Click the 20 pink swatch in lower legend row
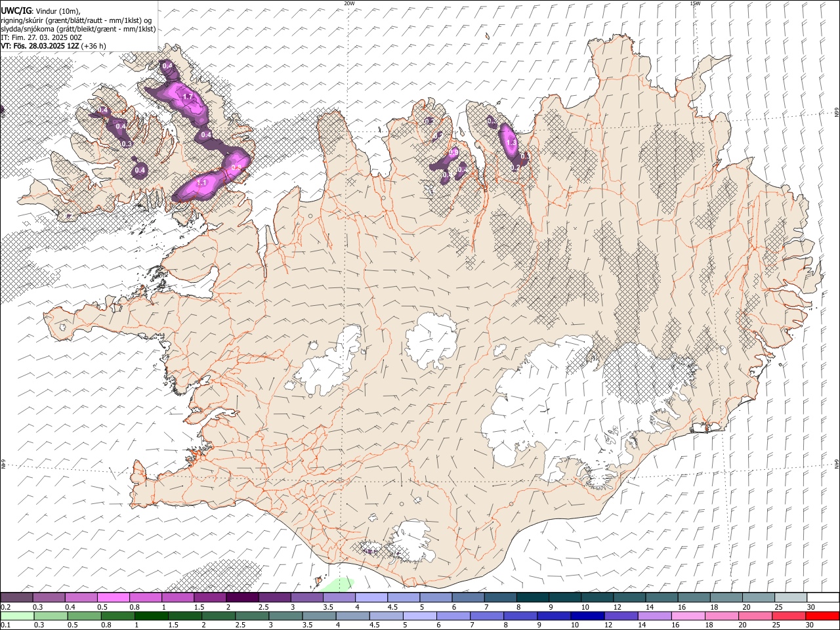The width and height of the screenshot is (840, 630). click(x=755, y=616)
